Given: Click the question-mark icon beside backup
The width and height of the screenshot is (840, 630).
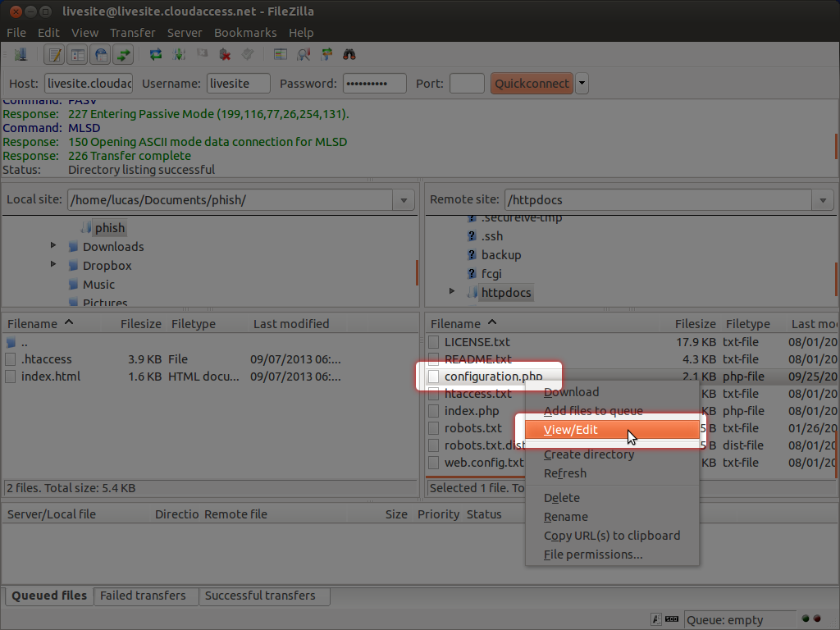Looking at the screenshot, I should [x=472, y=255].
